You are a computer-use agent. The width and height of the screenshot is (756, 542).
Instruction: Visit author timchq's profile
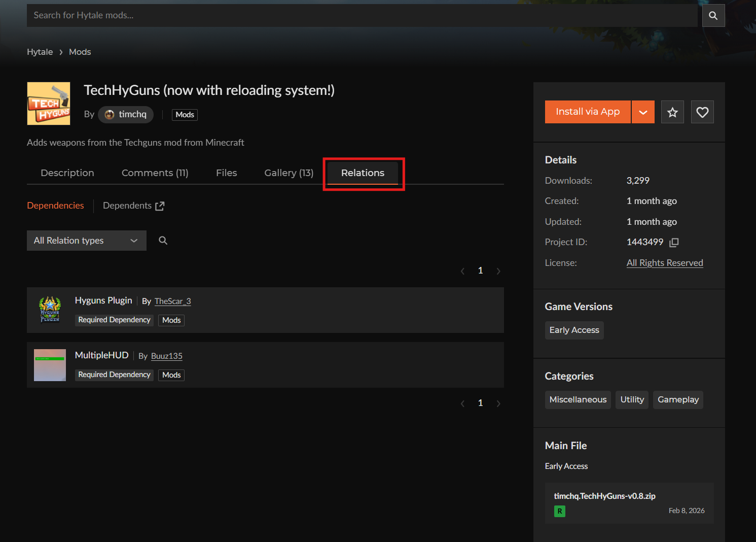(126, 115)
